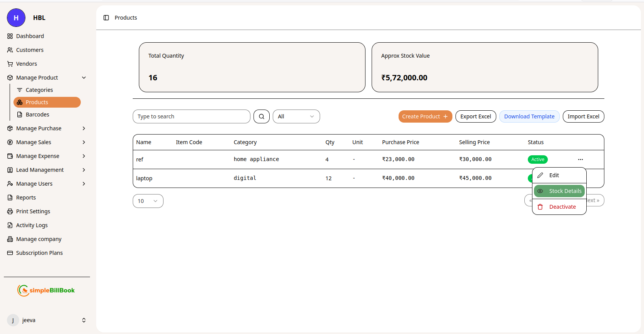644x334 pixels.
Task: Click Export Excel button
Action: 475,116
